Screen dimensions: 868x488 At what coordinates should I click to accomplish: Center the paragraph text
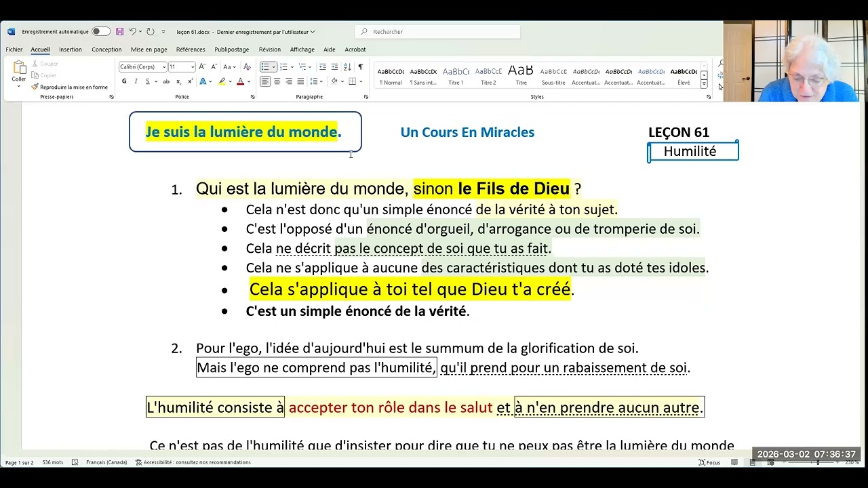(277, 81)
